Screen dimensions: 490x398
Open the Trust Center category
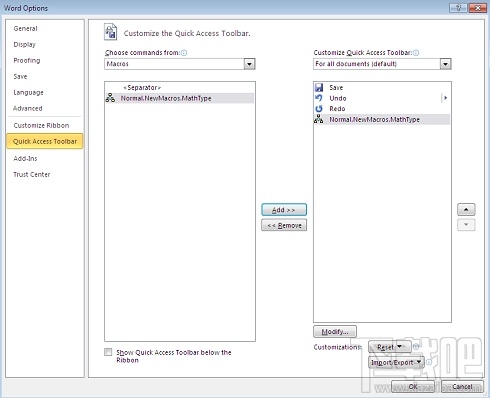(x=32, y=174)
